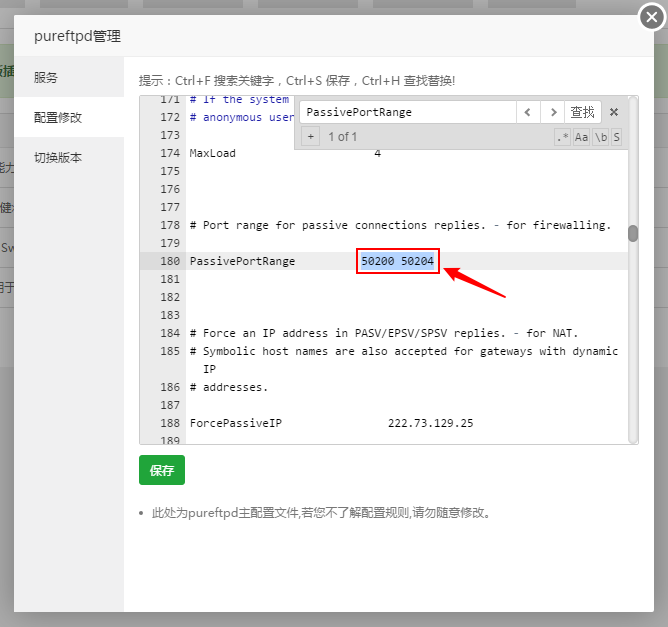
Task: Click the highlighted 50200 50204 port value
Action: (x=398, y=261)
